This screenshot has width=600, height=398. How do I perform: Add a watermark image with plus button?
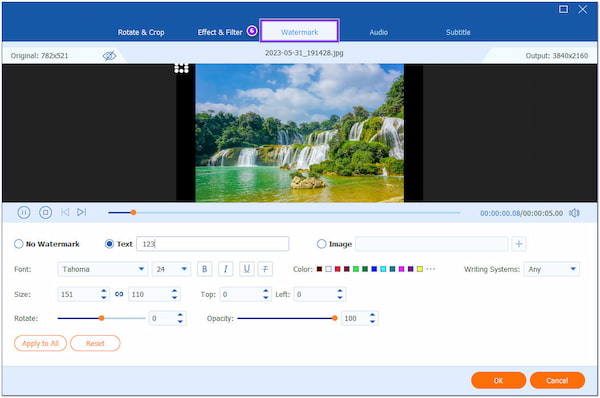[519, 244]
